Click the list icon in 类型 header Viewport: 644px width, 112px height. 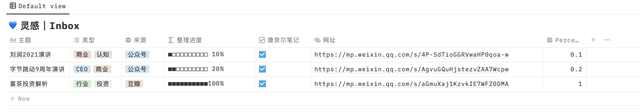[x=77, y=40]
